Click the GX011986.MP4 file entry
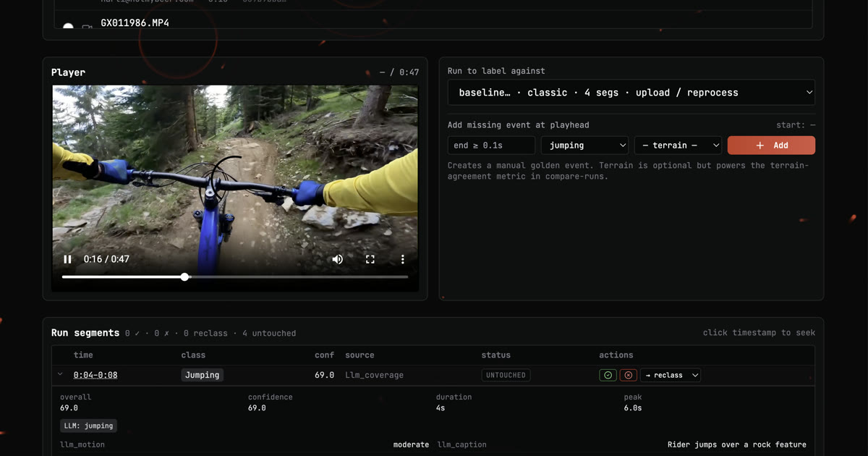The height and width of the screenshot is (456, 868). (x=135, y=23)
